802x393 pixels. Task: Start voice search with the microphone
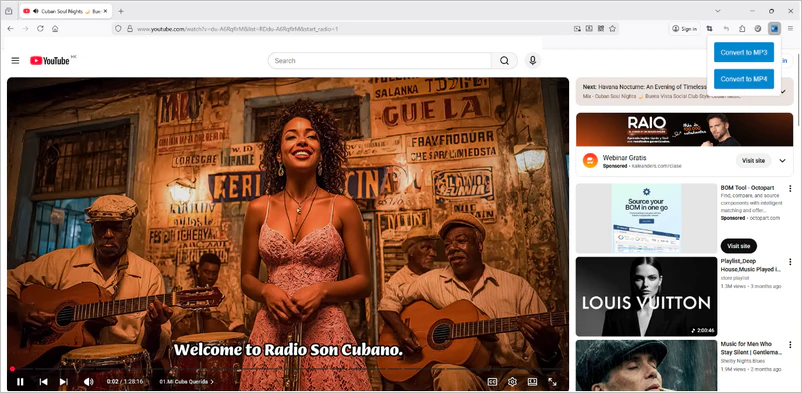[x=532, y=60]
